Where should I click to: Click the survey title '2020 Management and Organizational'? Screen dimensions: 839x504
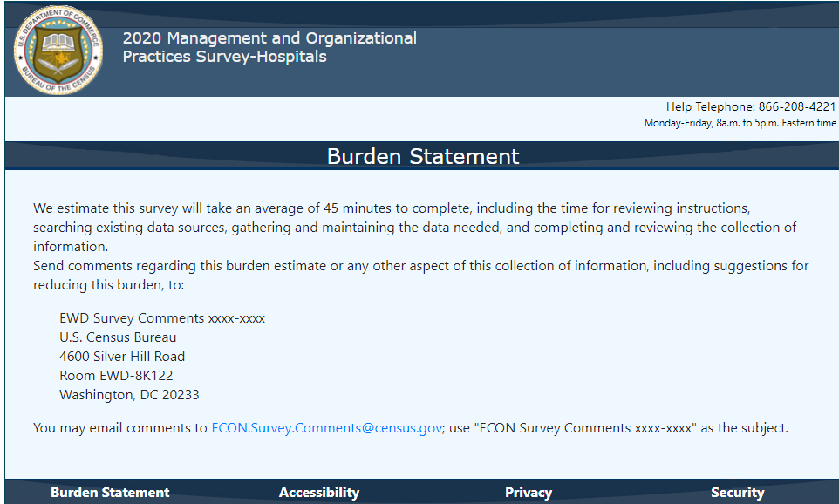pos(269,38)
